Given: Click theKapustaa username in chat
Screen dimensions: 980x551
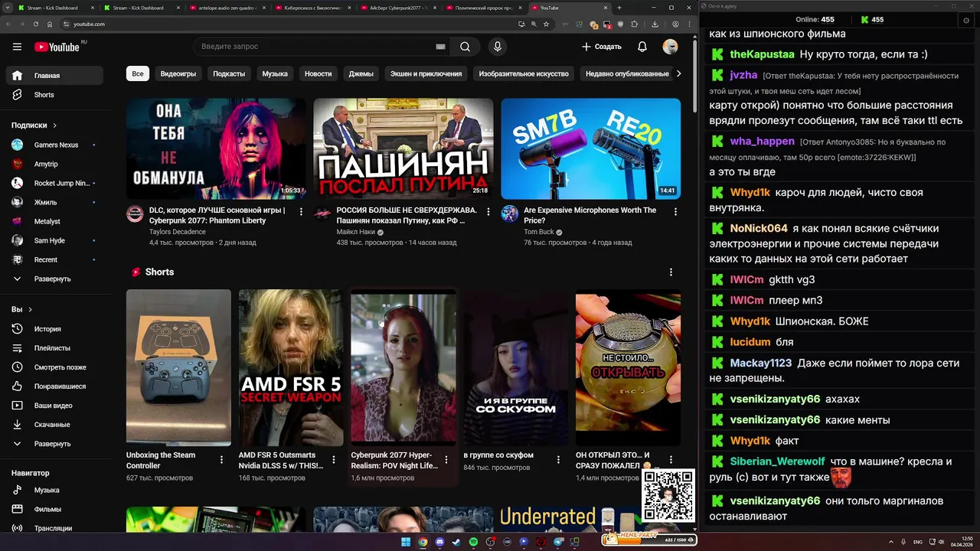Looking at the screenshot, I should tap(762, 54).
